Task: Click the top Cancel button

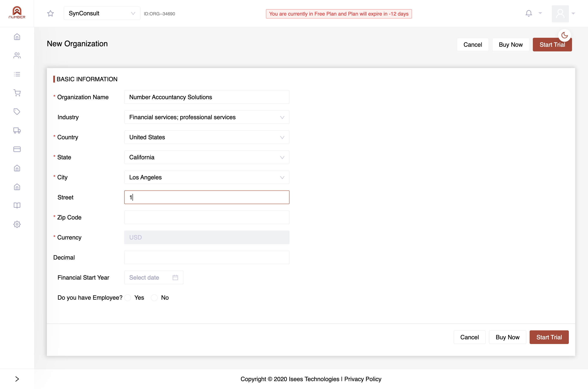Action: point(473,45)
